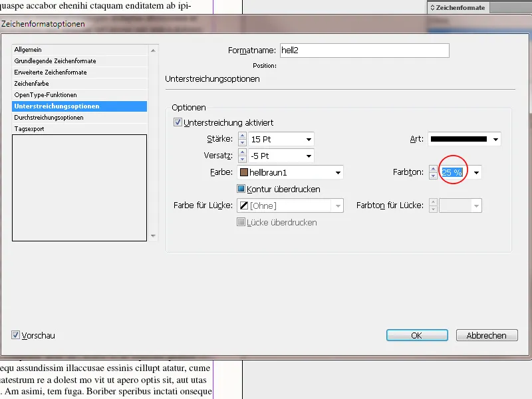Open the Stärke dropdown list
The width and height of the screenshot is (532, 399).
click(309, 139)
